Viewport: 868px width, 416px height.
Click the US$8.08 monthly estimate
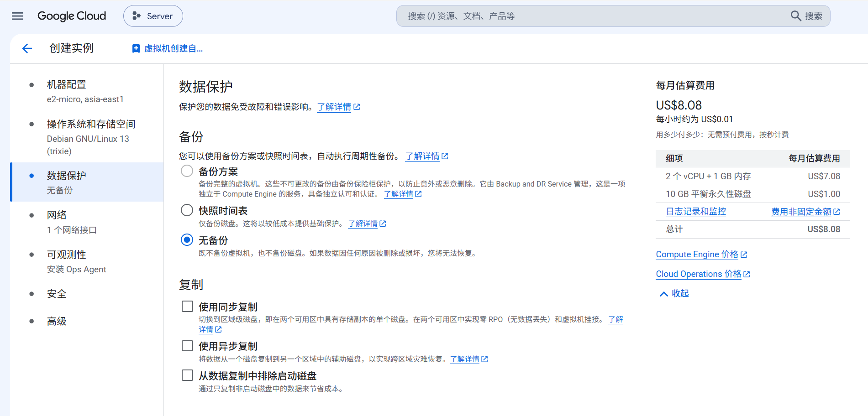679,105
